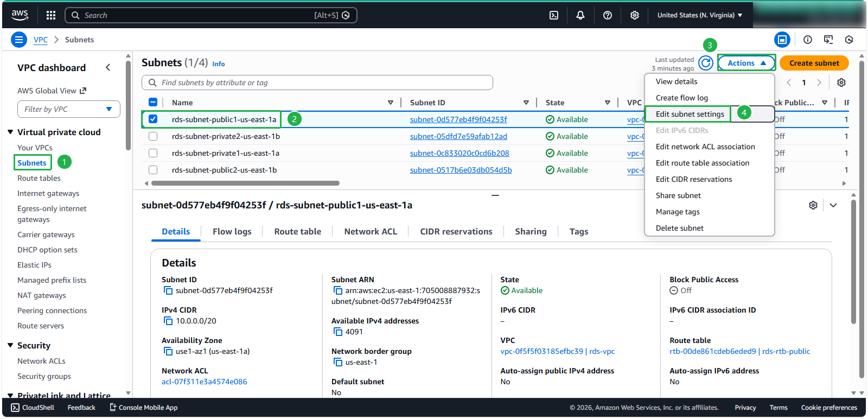Select rds-subnet-private1-us-east-1a checkbox
Viewport: 868px width, 419px height.
[x=153, y=153]
